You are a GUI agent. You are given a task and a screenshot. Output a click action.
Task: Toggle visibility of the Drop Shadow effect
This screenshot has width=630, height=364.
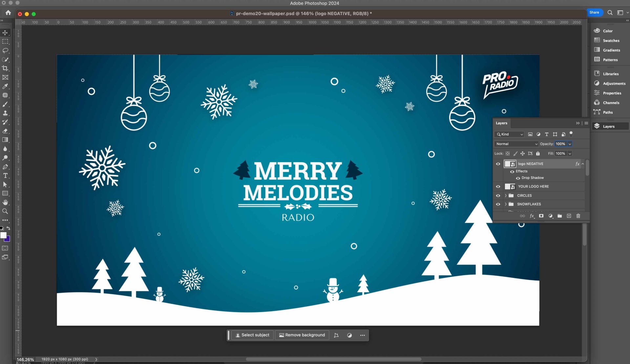pyautogui.click(x=518, y=178)
